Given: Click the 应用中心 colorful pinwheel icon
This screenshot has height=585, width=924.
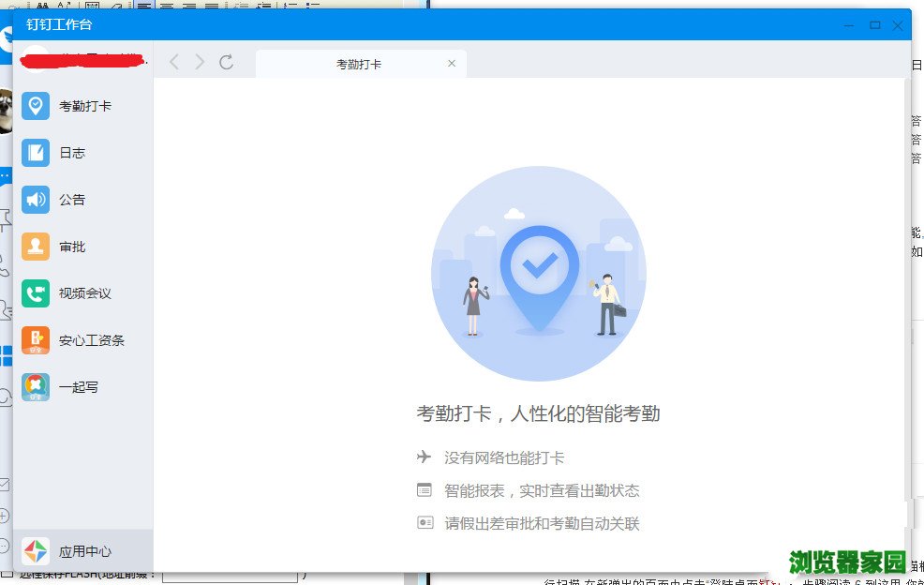Looking at the screenshot, I should (x=35, y=551).
